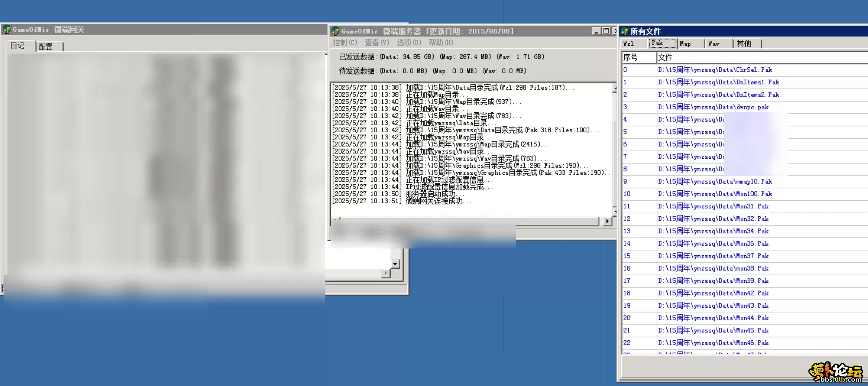Click the 文件 column header
The image size is (868, 386).
(762, 58)
